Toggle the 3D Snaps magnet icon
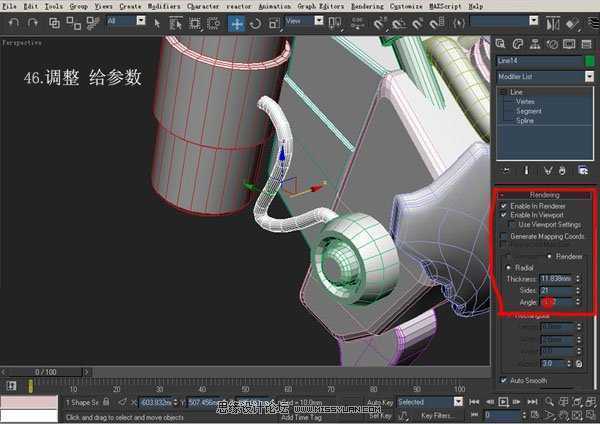 click(379, 24)
